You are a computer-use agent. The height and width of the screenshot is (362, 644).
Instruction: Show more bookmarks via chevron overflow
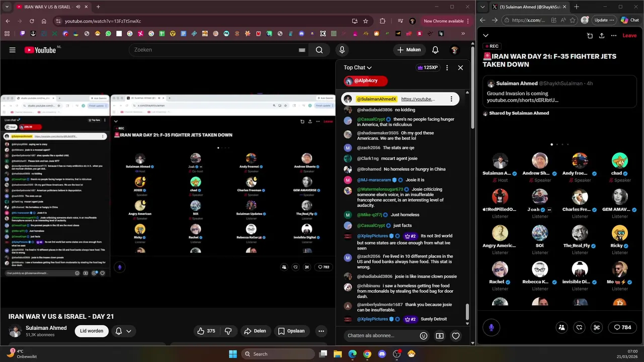pyautogui.click(x=463, y=34)
